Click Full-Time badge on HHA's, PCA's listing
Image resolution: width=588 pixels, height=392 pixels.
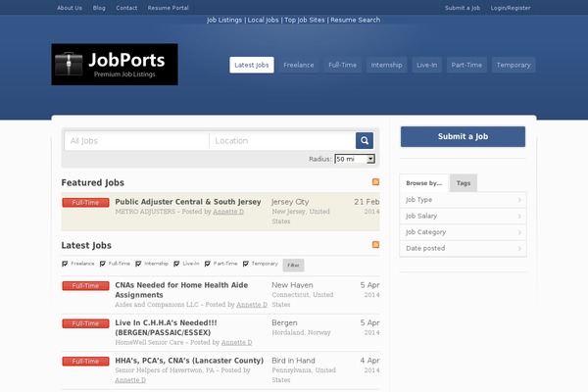pos(85,362)
